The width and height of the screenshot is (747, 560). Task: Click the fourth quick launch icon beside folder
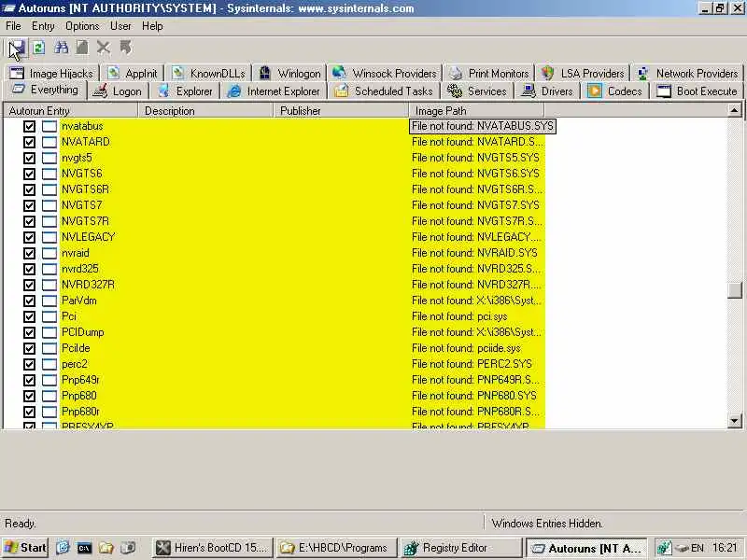(x=128, y=548)
